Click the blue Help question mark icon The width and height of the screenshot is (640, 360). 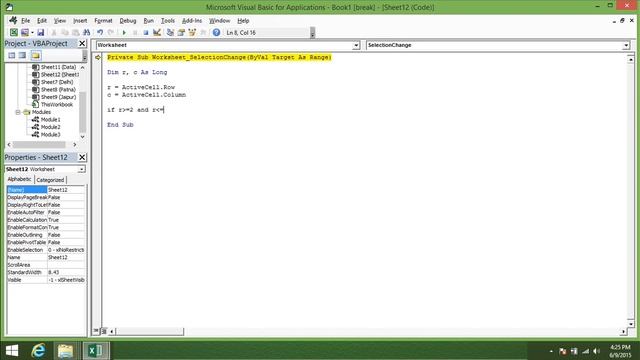[x=216, y=32]
